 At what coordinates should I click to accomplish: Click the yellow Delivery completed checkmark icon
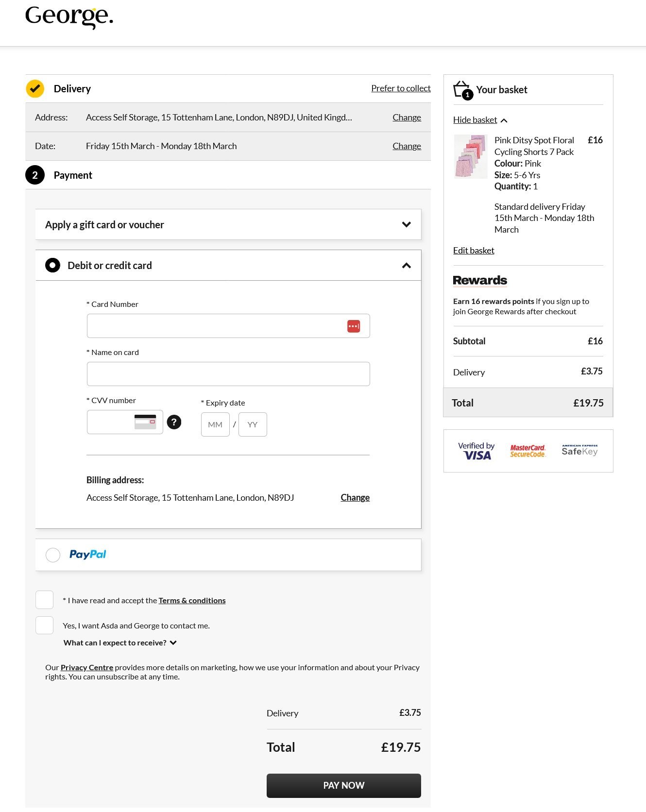35,88
